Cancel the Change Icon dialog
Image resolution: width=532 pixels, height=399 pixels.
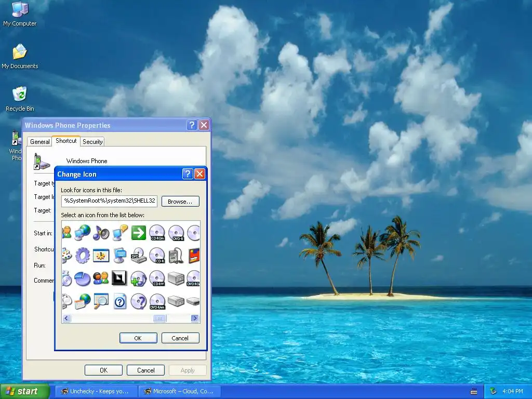[180, 338]
